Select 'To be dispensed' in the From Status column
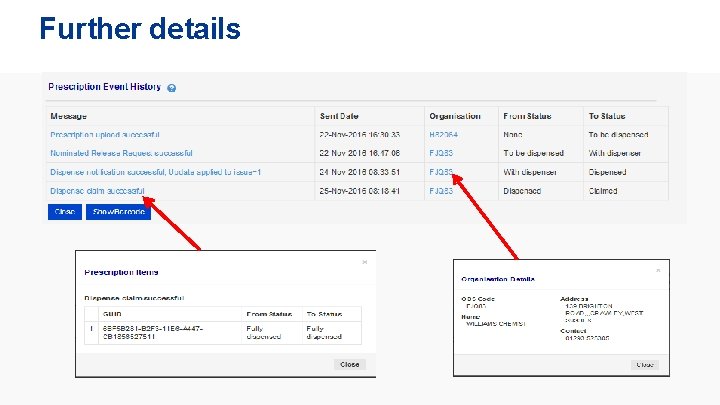The height and width of the screenshot is (405, 720). [533, 153]
